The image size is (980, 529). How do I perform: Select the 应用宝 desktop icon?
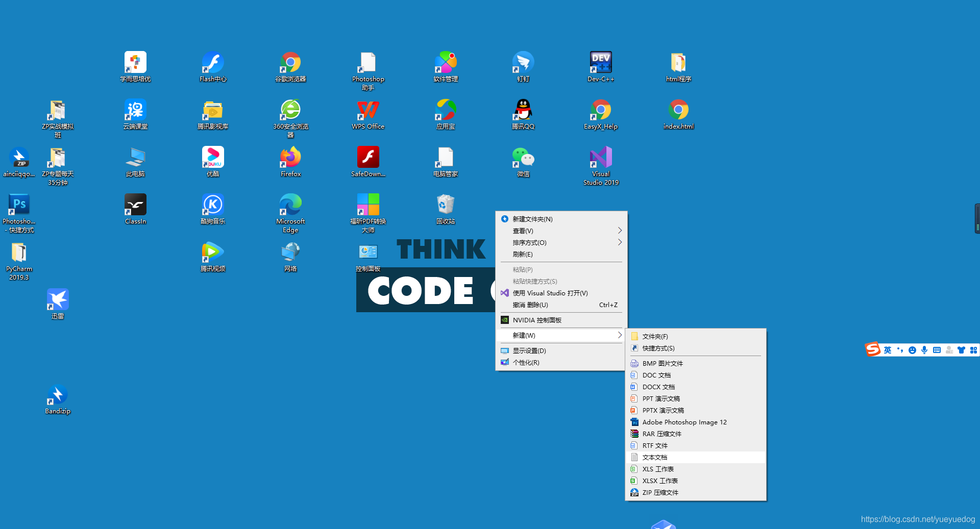(x=446, y=114)
